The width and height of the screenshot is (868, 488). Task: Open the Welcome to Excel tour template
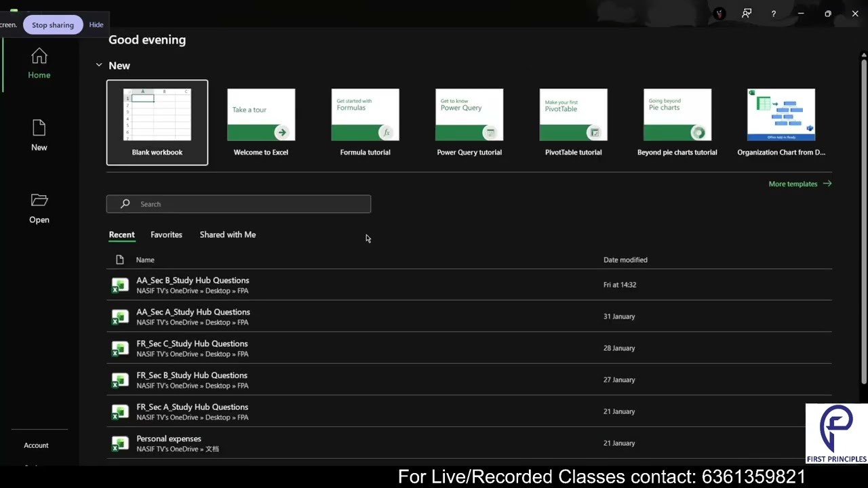pyautogui.click(x=261, y=123)
